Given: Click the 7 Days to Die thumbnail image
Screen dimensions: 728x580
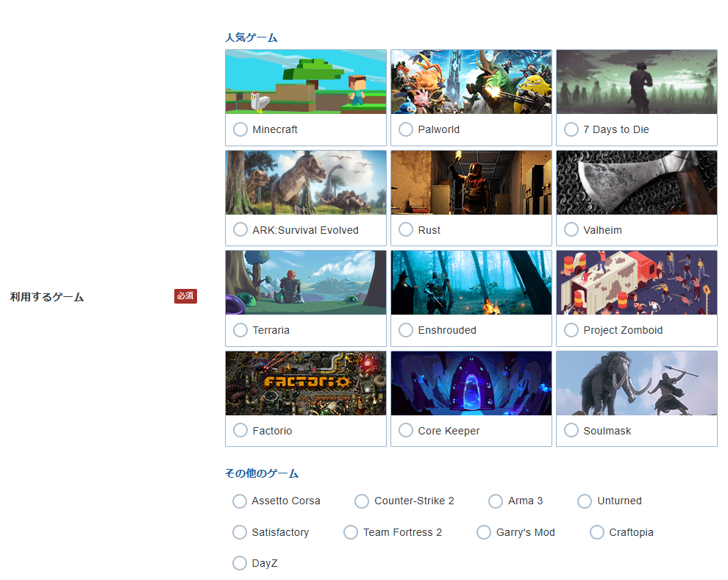Looking at the screenshot, I should click(637, 82).
